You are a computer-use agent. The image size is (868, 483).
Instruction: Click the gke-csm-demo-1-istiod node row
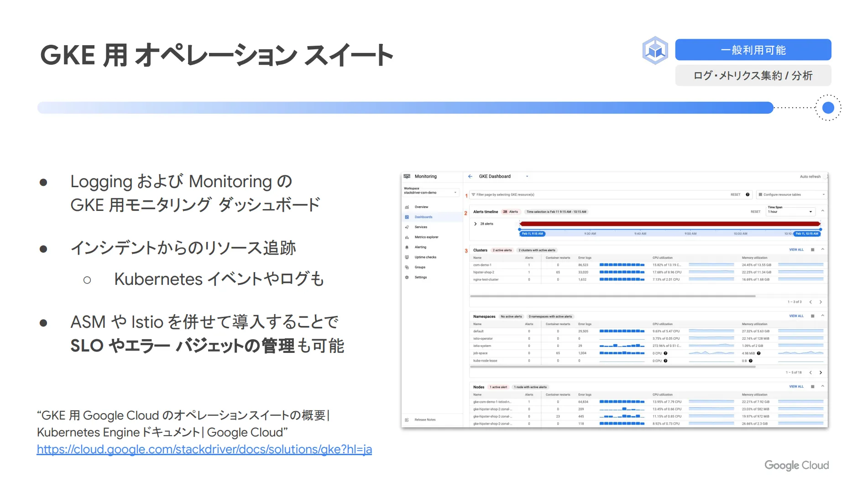pyautogui.click(x=648, y=402)
